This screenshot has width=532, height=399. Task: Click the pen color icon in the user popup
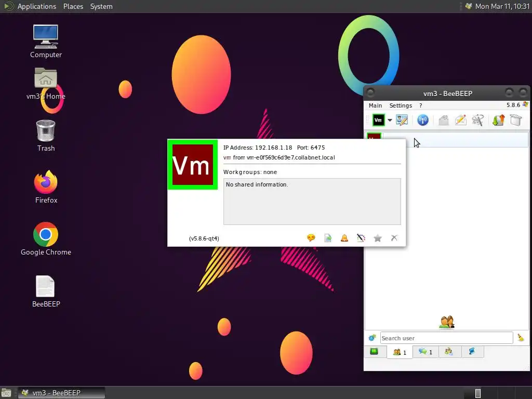tap(361, 238)
